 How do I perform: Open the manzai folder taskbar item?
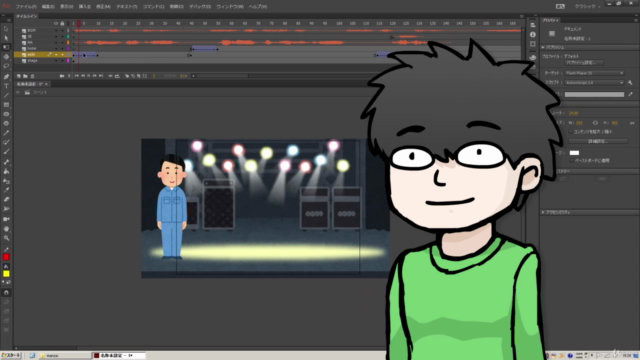64,356
